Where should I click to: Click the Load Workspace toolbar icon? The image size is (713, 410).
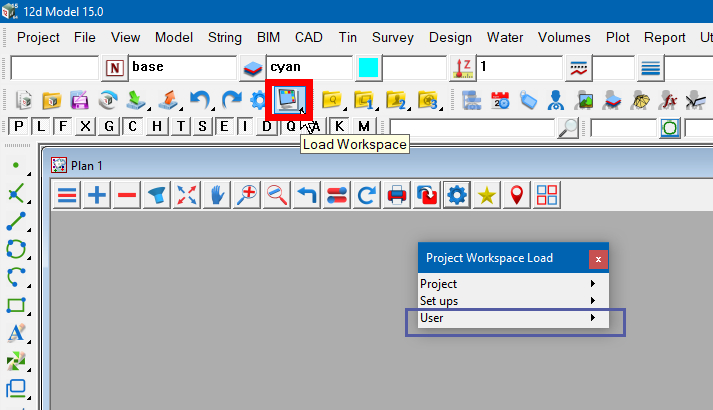(289, 100)
